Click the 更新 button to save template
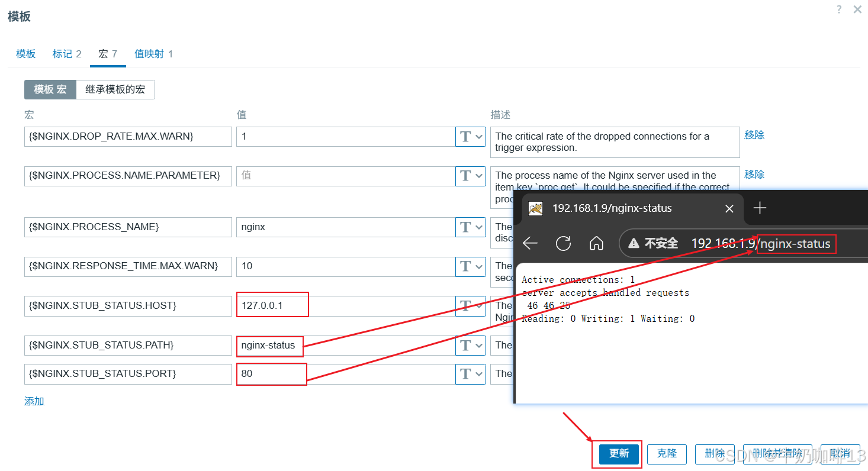Screen dimensions: 868x471 [x=619, y=454]
